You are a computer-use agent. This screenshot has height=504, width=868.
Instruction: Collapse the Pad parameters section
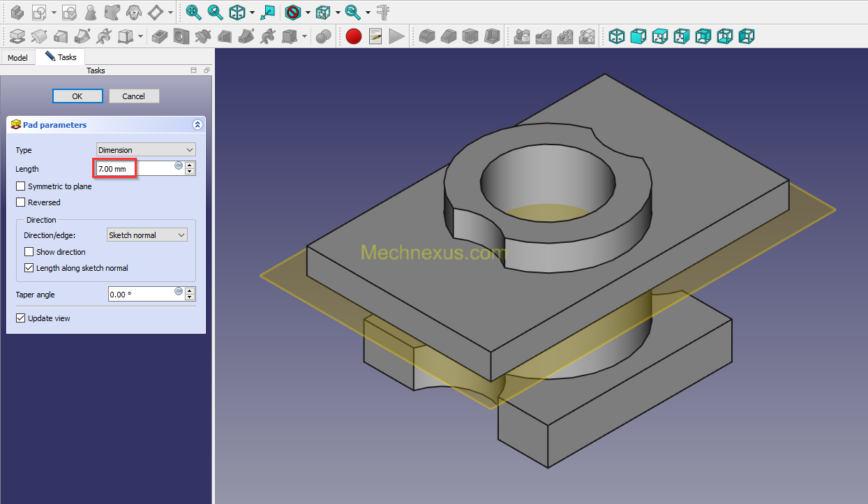197,125
